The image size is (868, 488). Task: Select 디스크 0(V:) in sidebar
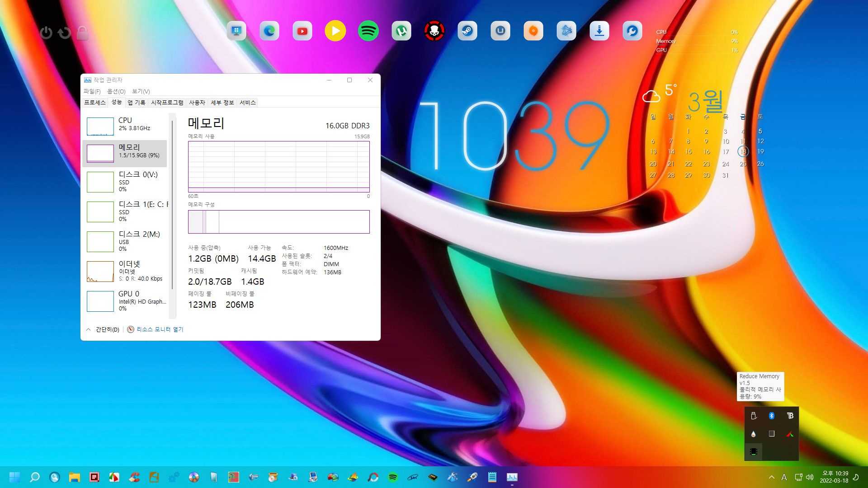coord(125,182)
